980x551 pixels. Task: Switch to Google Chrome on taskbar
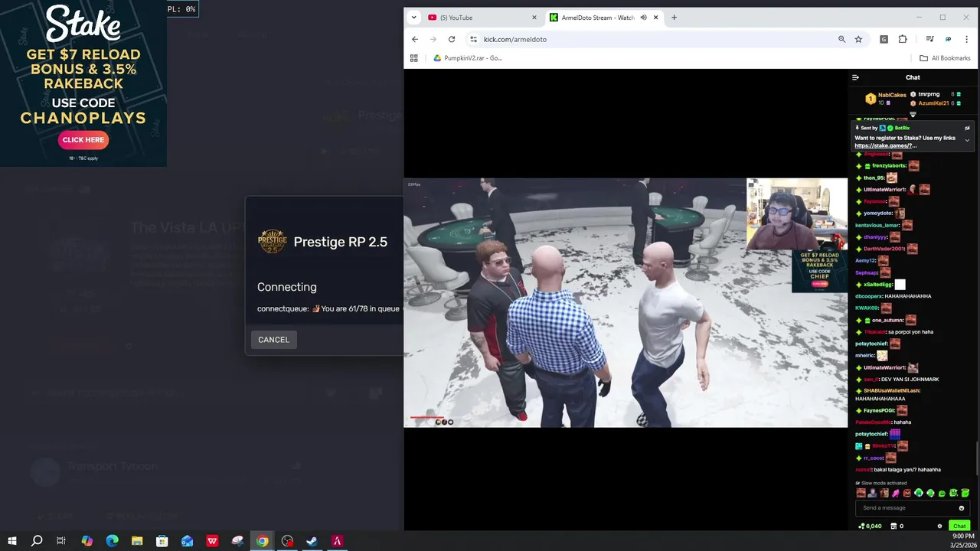pyautogui.click(x=263, y=541)
